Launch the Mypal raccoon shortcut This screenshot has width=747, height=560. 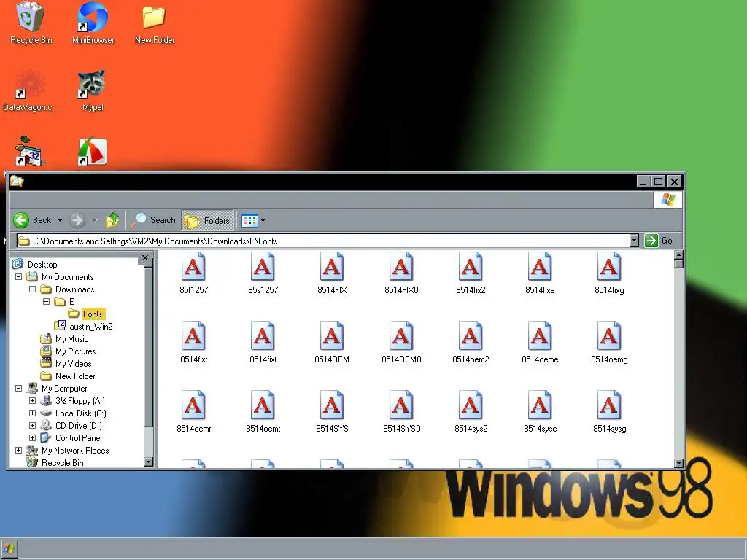click(93, 91)
